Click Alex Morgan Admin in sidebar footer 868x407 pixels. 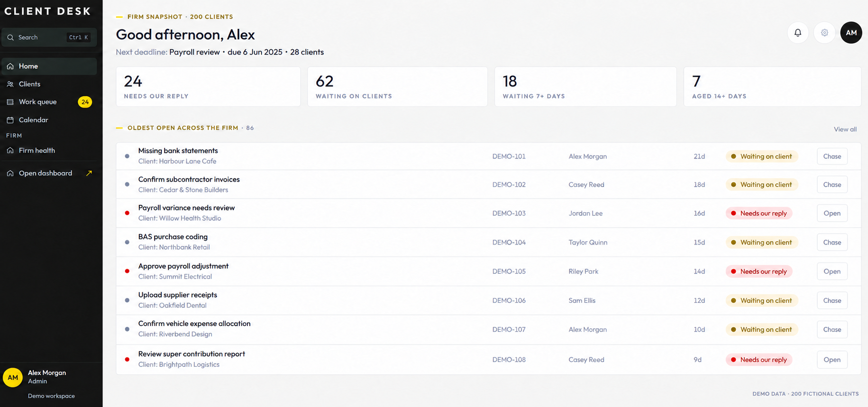point(47,377)
